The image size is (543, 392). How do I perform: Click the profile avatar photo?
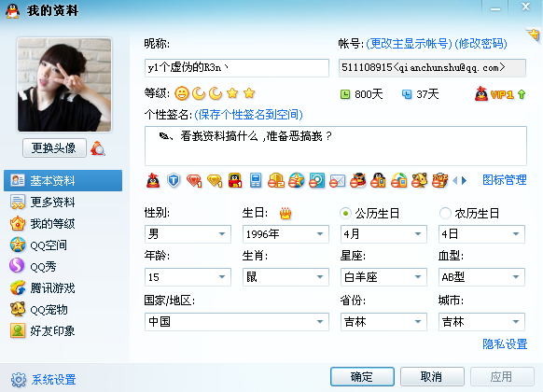click(64, 85)
